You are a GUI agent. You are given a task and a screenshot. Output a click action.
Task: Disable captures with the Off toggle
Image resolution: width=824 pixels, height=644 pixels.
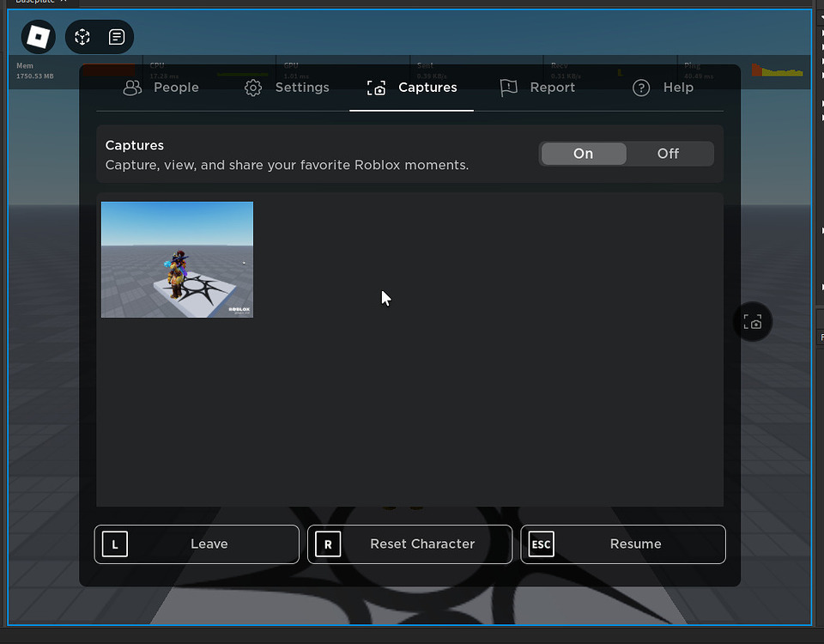pos(669,153)
